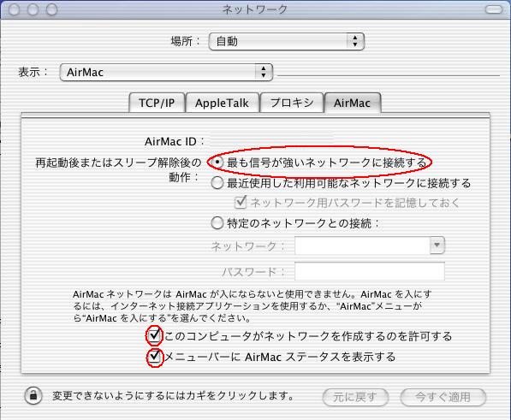This screenshot has height=420, width=511.
Task: Click the toolbar toggle pill in title bar
Action: point(494,9)
